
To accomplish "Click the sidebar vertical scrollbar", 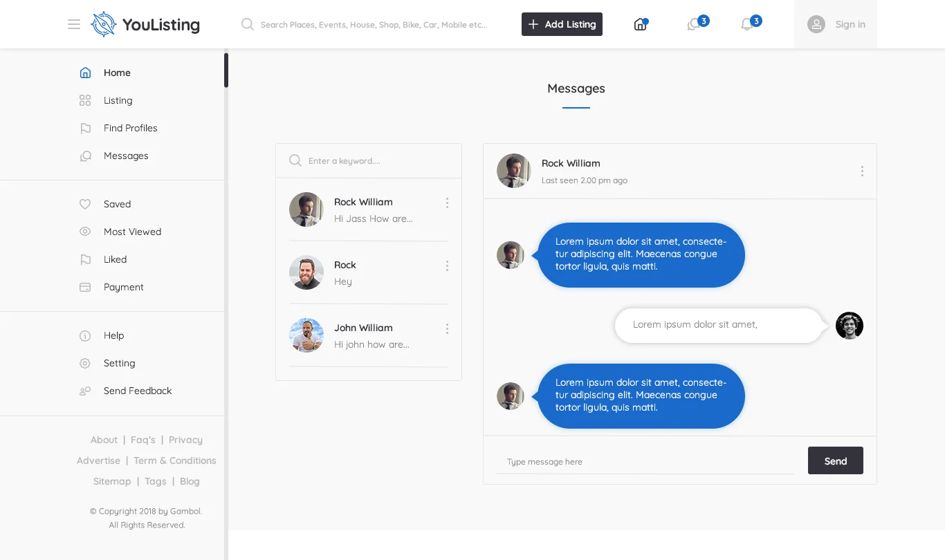I will [226, 71].
